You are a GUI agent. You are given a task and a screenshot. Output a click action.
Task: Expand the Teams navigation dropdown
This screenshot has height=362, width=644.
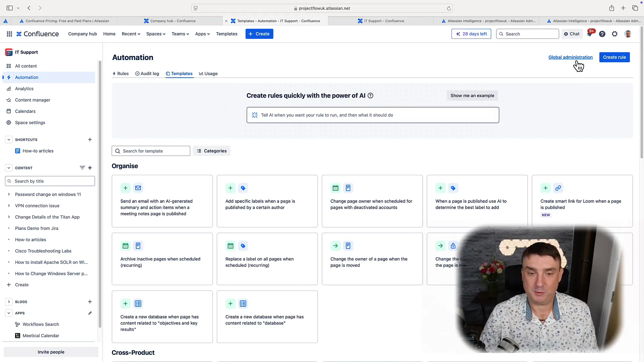coord(180,34)
